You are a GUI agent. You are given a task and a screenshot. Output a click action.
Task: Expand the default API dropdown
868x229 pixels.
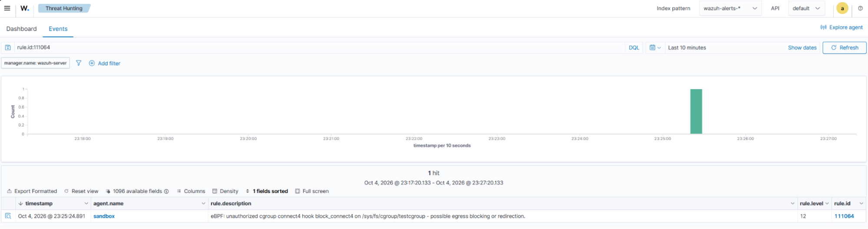click(806, 8)
